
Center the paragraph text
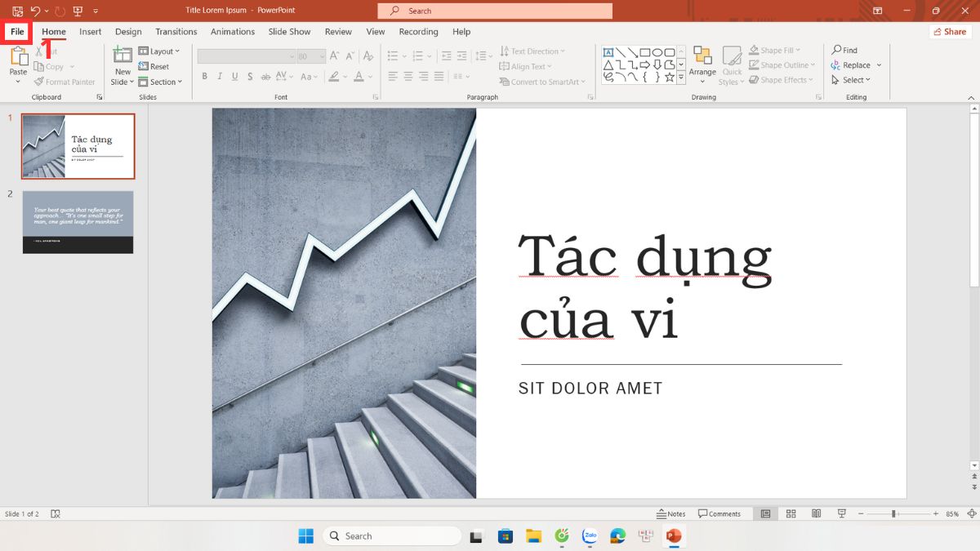click(x=408, y=77)
